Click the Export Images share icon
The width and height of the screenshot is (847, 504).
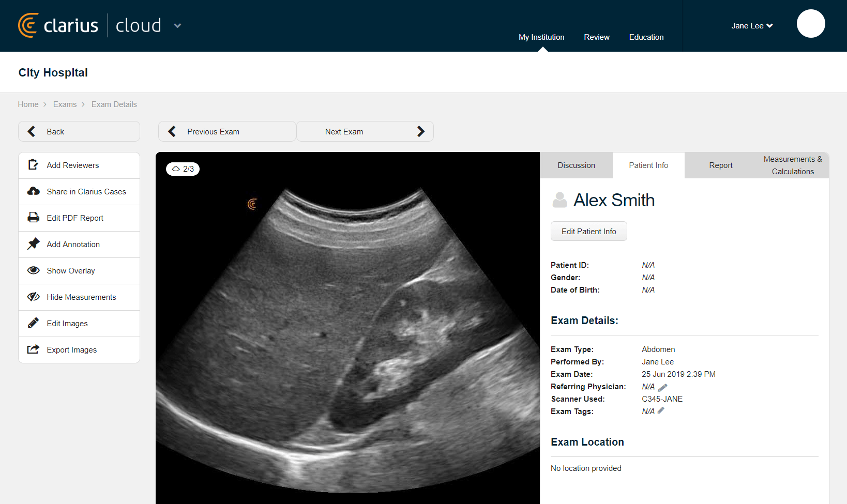point(33,349)
